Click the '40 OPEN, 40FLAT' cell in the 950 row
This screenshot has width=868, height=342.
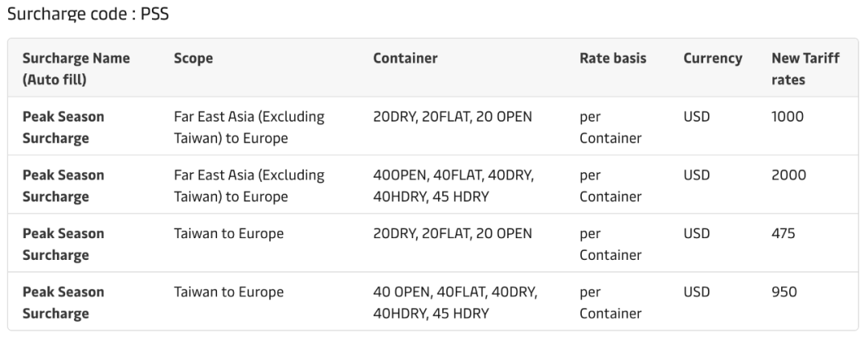[x=455, y=302]
